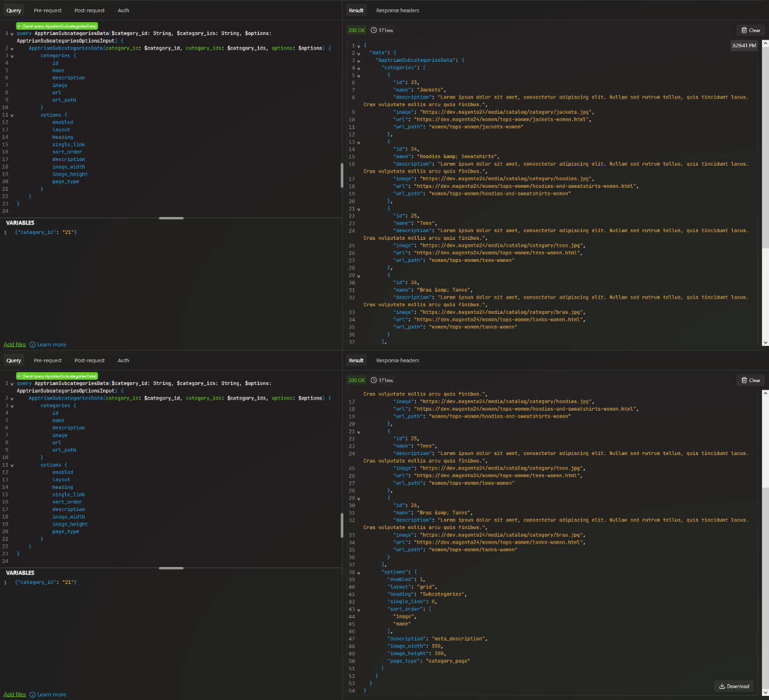Click the trash icon on the upper Clear button

coord(744,30)
